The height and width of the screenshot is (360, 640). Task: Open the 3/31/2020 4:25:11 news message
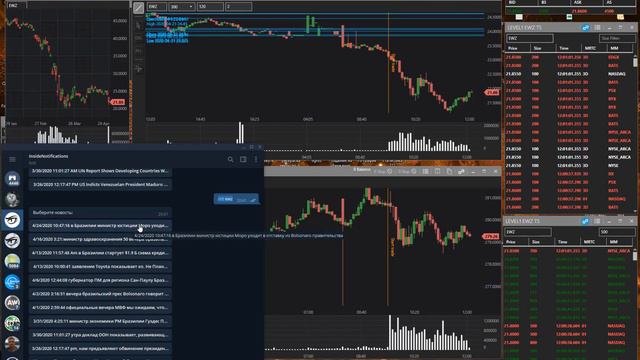point(100,321)
